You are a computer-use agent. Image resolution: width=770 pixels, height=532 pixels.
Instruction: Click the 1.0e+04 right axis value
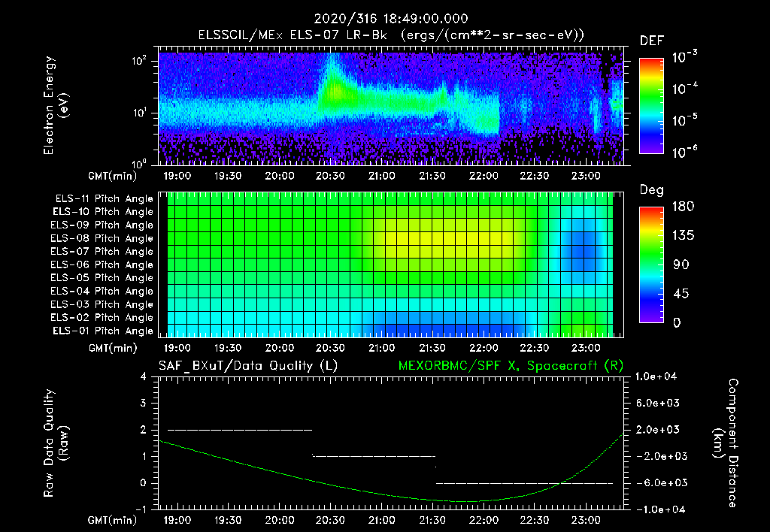point(656,376)
